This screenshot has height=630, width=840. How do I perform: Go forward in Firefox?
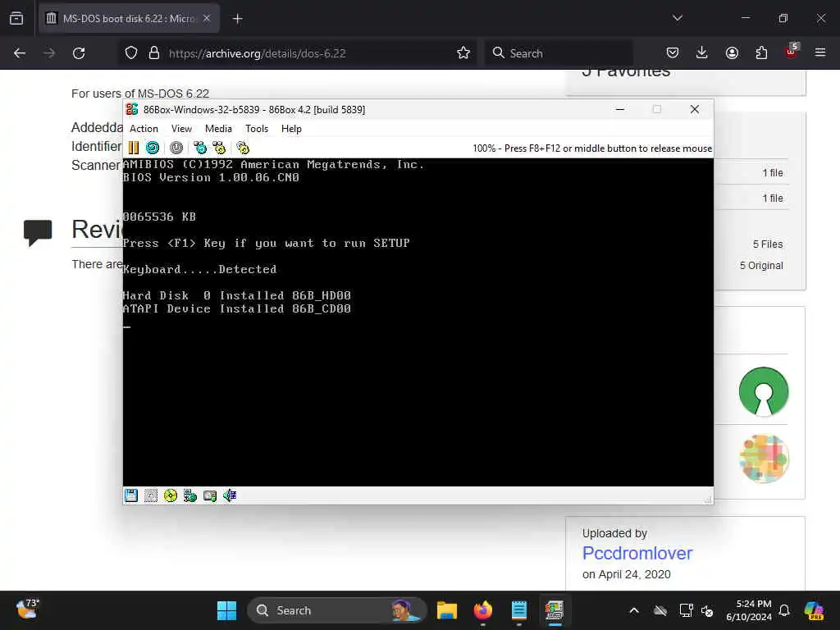(x=49, y=53)
